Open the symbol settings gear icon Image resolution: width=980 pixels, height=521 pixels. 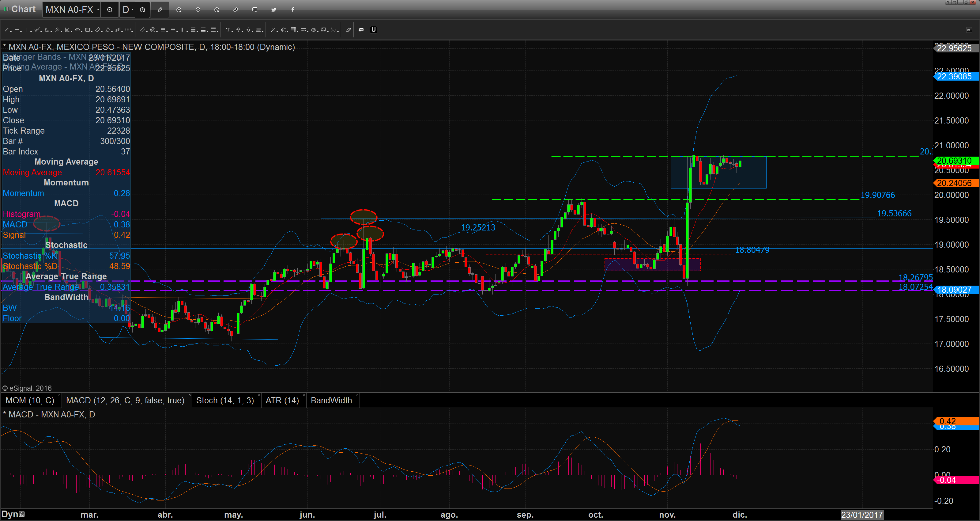110,10
